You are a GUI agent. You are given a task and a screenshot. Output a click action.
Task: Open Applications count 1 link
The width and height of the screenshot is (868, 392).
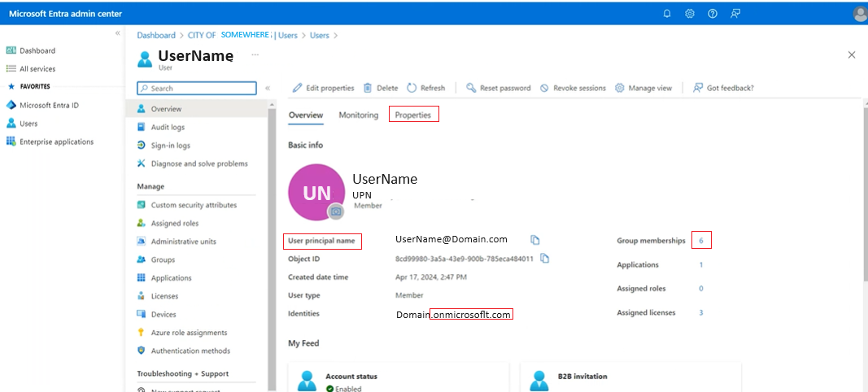pos(700,264)
